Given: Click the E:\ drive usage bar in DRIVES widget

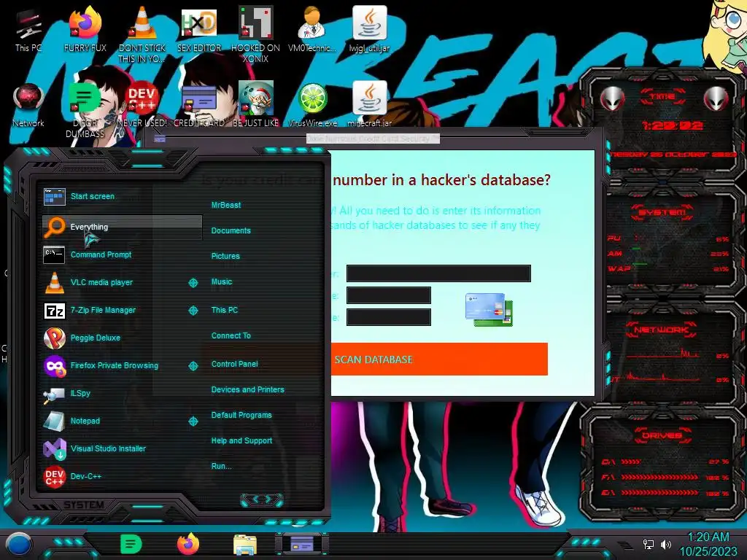Looking at the screenshot, I should (659, 493).
